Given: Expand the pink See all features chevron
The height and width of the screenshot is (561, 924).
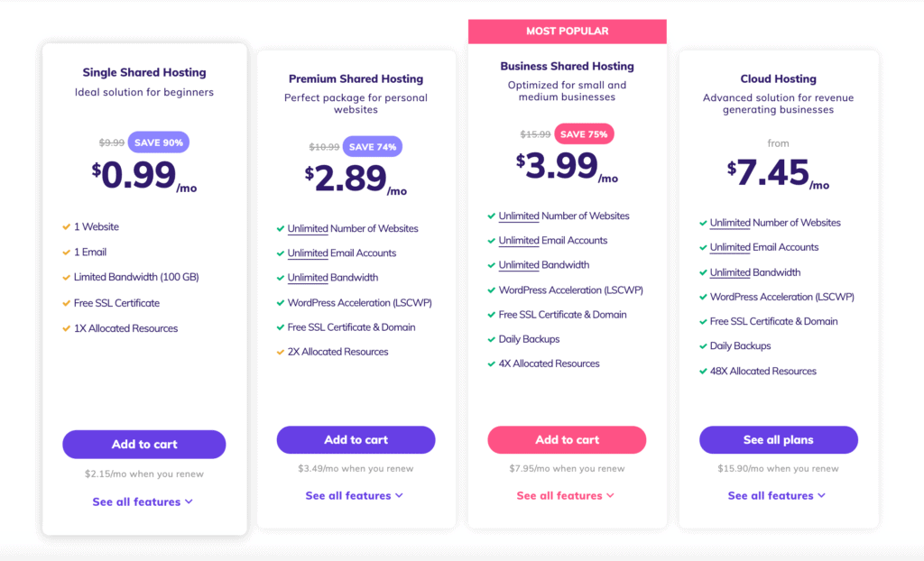Looking at the screenshot, I should (x=610, y=495).
